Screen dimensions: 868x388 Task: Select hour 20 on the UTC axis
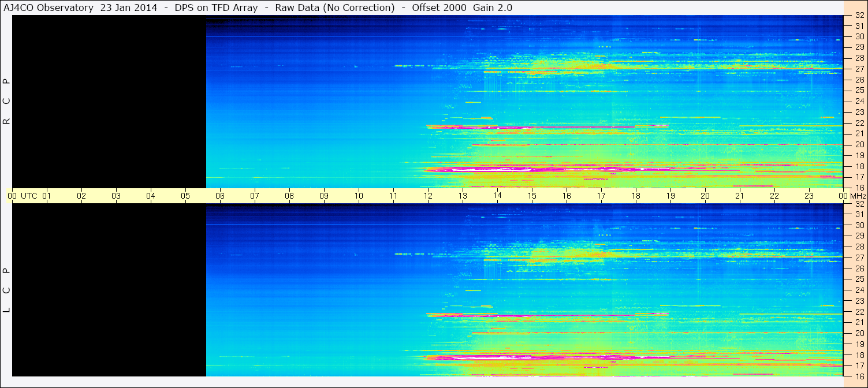point(705,196)
